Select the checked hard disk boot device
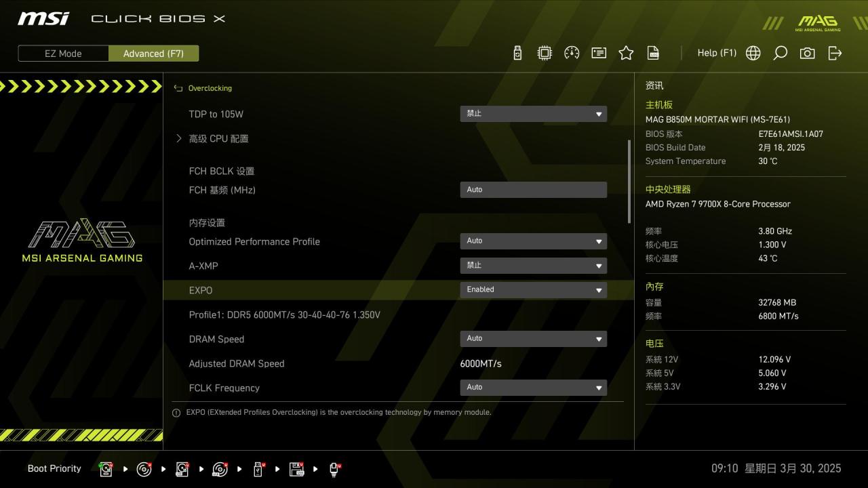This screenshot has height=488, width=868. pyautogui.click(x=106, y=469)
